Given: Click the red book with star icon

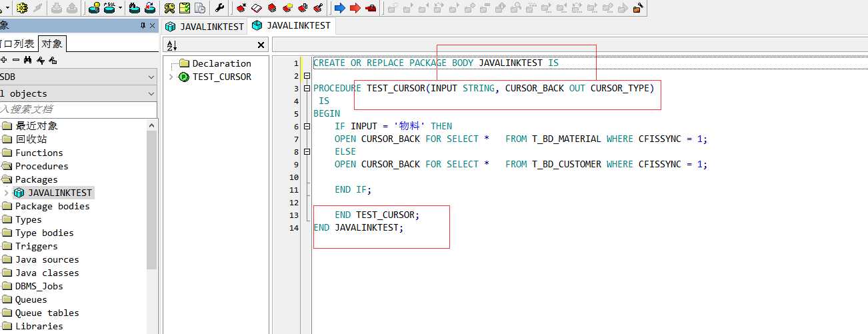Looking at the screenshot, I should tap(241, 8).
